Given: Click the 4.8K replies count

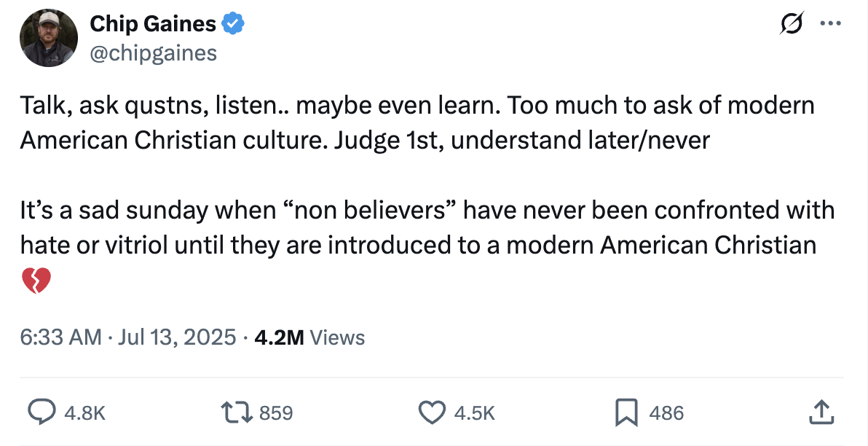Looking at the screenshot, I should pyautogui.click(x=85, y=413).
